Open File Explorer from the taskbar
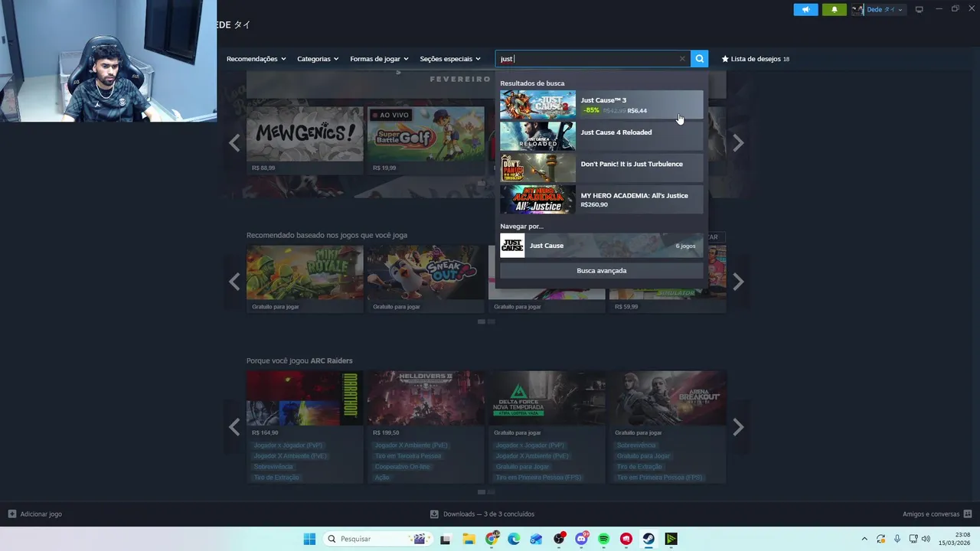This screenshot has width=980, height=551. click(469, 539)
